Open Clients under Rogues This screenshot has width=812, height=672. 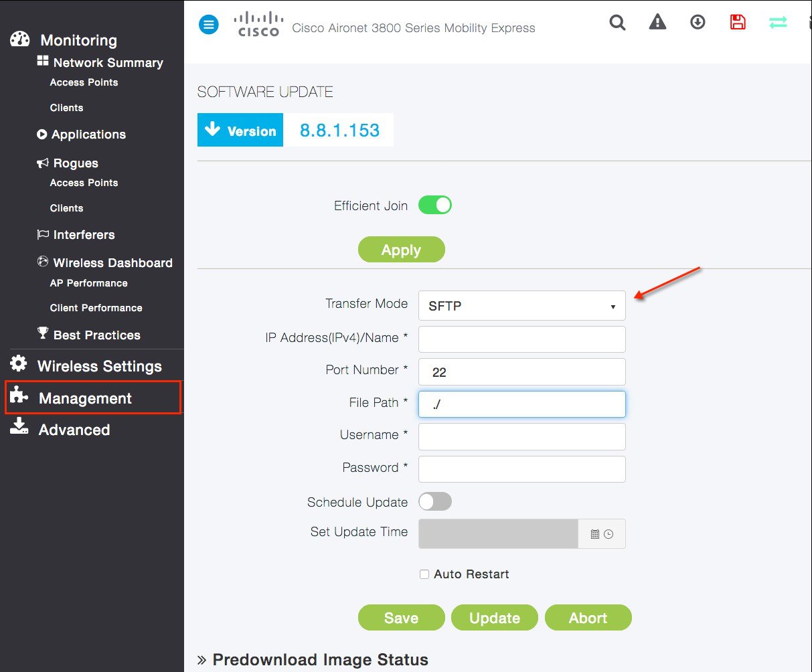point(66,208)
